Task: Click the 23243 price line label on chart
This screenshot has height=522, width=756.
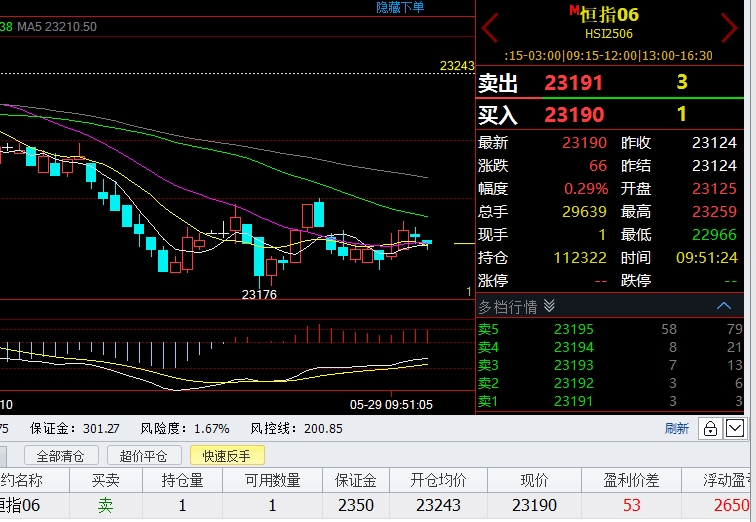Action: click(x=457, y=66)
